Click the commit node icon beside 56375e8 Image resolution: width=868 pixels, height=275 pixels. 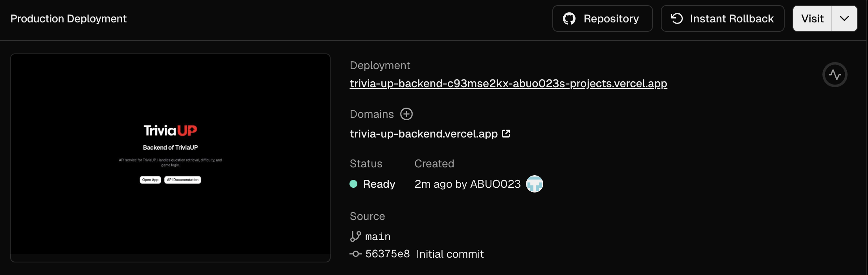[355, 254]
